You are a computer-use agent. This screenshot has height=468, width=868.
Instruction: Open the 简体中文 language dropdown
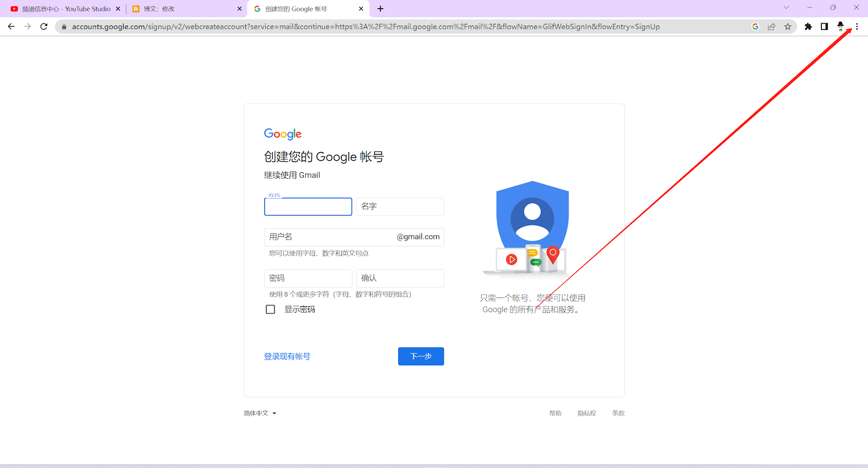[260, 413]
